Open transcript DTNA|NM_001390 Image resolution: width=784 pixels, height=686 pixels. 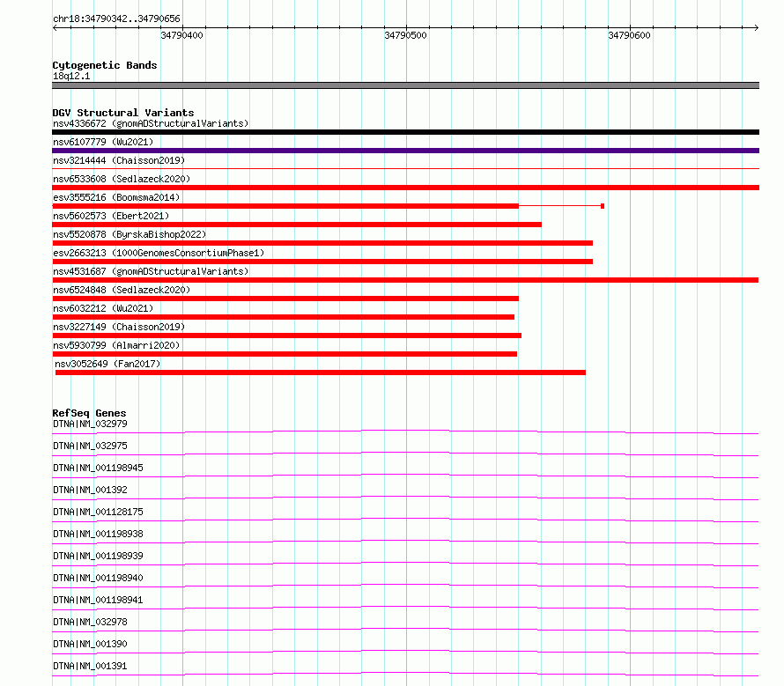tap(90, 644)
